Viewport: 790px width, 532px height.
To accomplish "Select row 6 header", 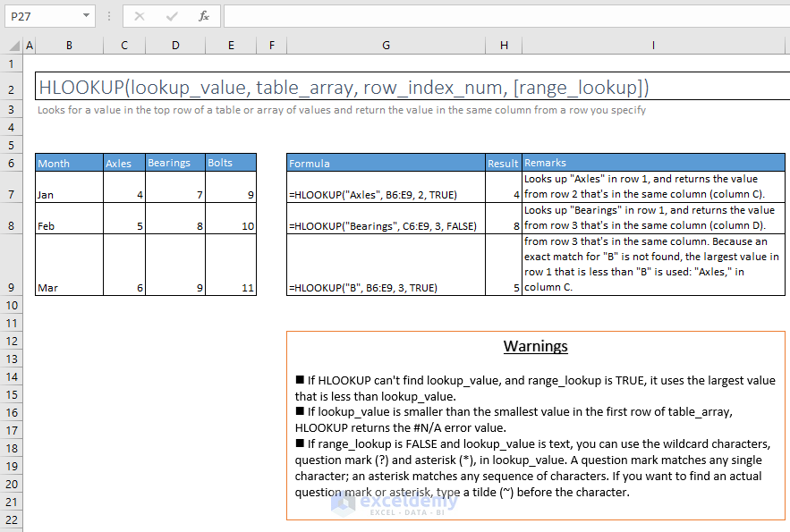I will pyautogui.click(x=11, y=163).
